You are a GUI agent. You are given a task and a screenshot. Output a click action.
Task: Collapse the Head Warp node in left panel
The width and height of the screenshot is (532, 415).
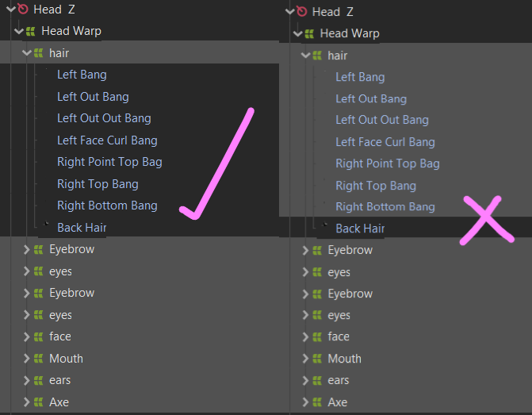click(x=19, y=32)
